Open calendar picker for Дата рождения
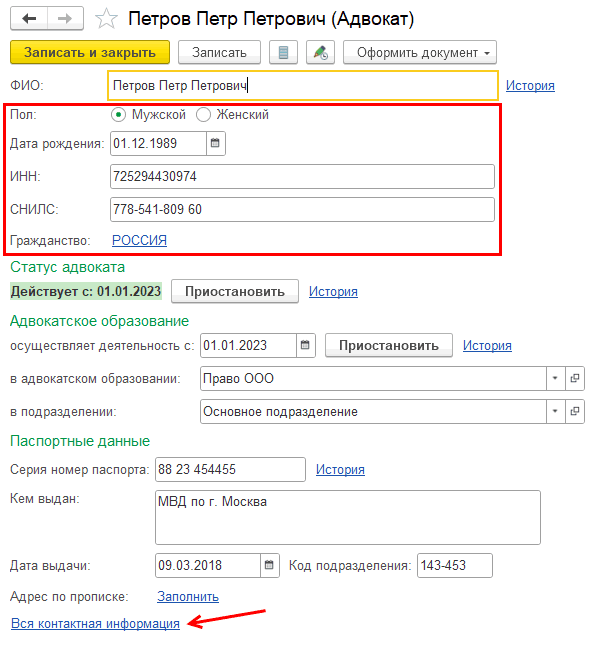This screenshot has width=603, height=647. tap(215, 143)
